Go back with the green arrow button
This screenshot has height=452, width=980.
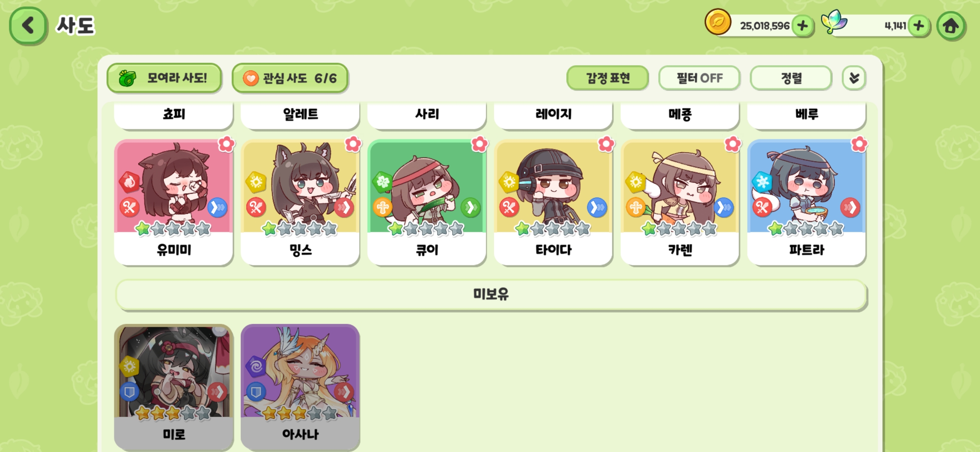[x=28, y=26]
